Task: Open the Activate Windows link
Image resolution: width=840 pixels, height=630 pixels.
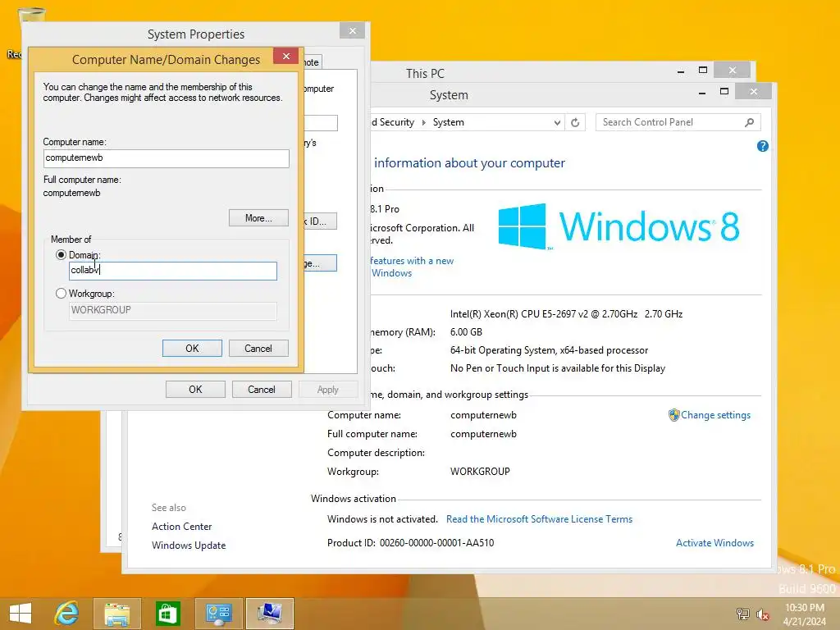Action: (714, 543)
